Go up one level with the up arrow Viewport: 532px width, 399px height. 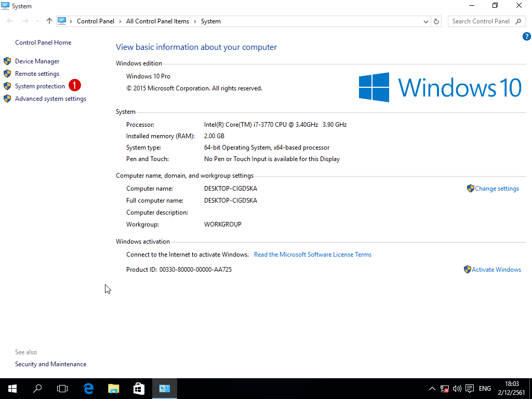tap(49, 21)
